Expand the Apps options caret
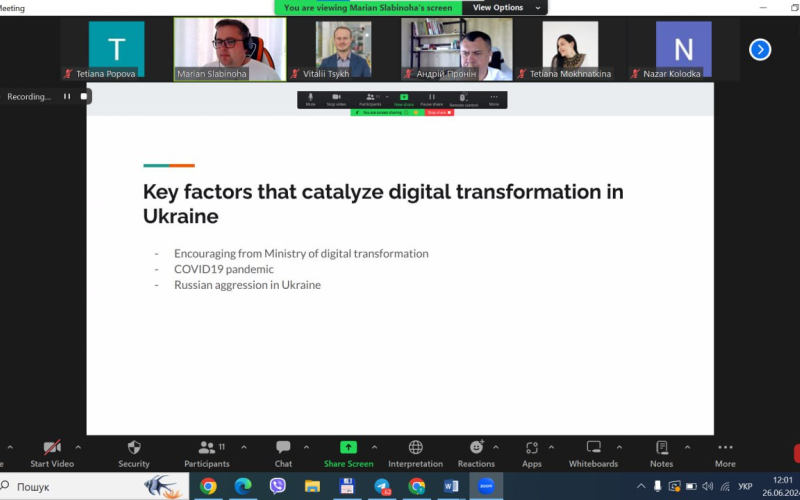Screen dimensions: 800x500 pos(552,447)
